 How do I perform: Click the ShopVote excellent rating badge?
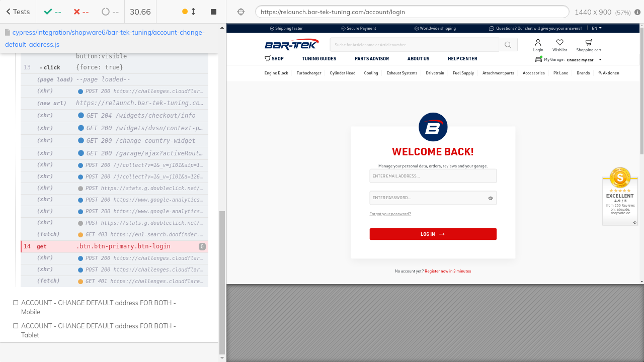click(x=620, y=196)
